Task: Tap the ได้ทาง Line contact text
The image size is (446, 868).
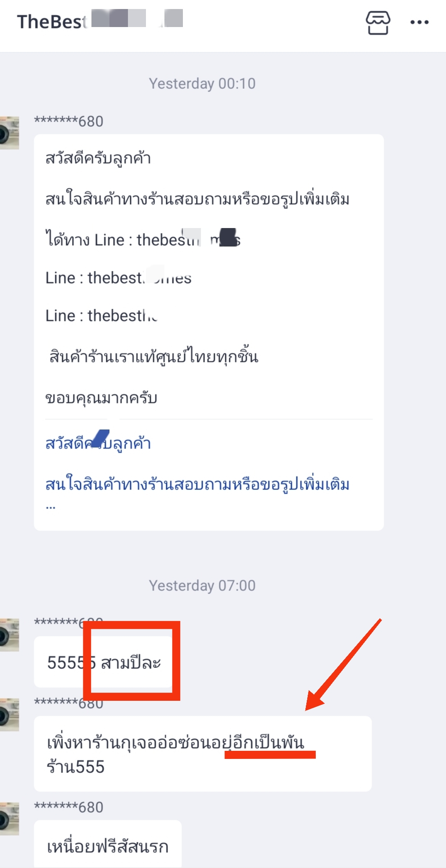Action: point(143,239)
